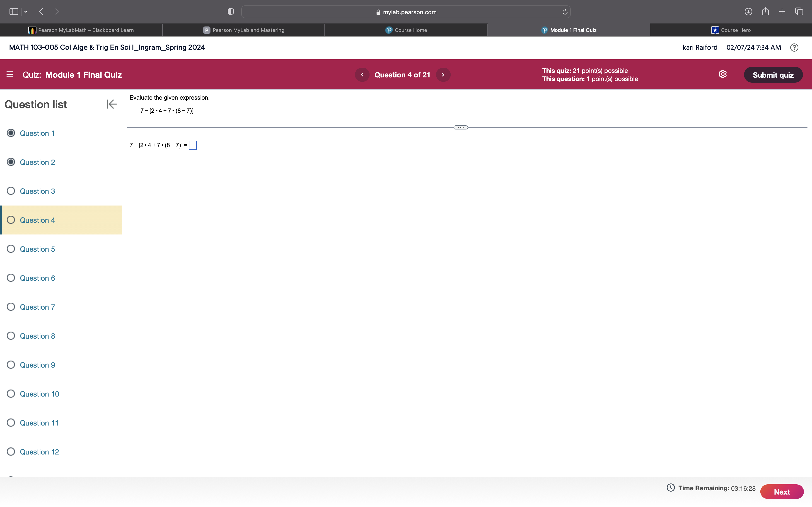Image resolution: width=812 pixels, height=507 pixels.
Task: Click the answer input box
Action: (193, 145)
